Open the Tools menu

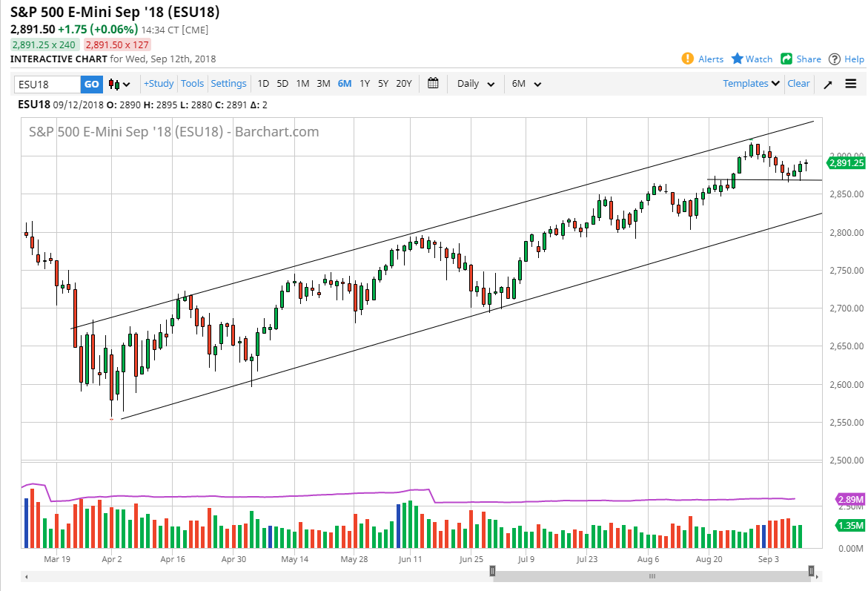[x=192, y=84]
